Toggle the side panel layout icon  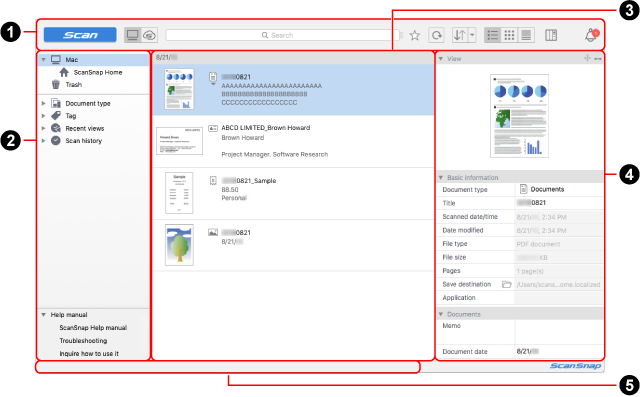click(551, 35)
